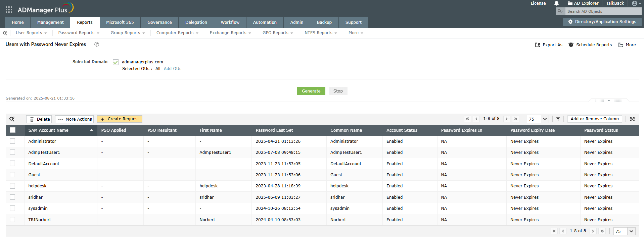This screenshot has height=244, width=644.
Task: Go to next page using top pager
Action: 507,119
